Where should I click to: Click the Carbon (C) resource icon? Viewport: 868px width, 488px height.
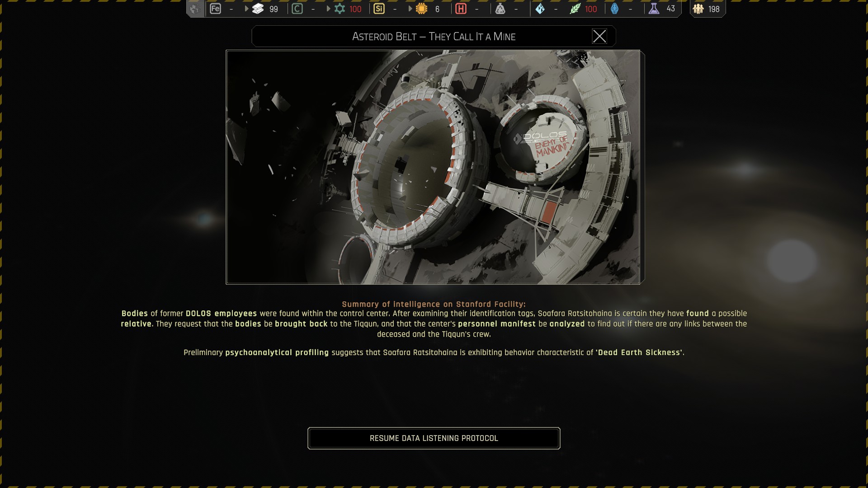[x=297, y=9]
